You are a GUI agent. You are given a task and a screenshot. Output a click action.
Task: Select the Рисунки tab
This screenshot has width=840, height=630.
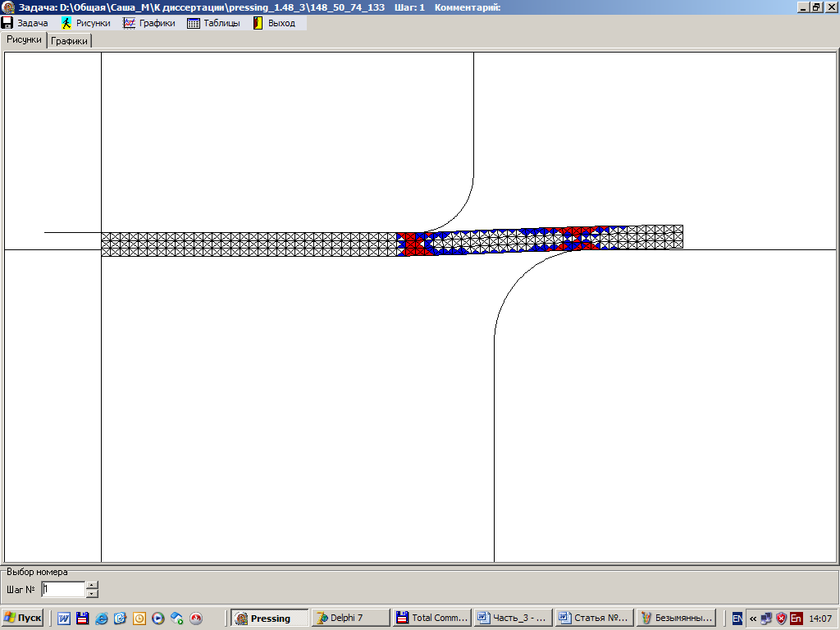24,39
